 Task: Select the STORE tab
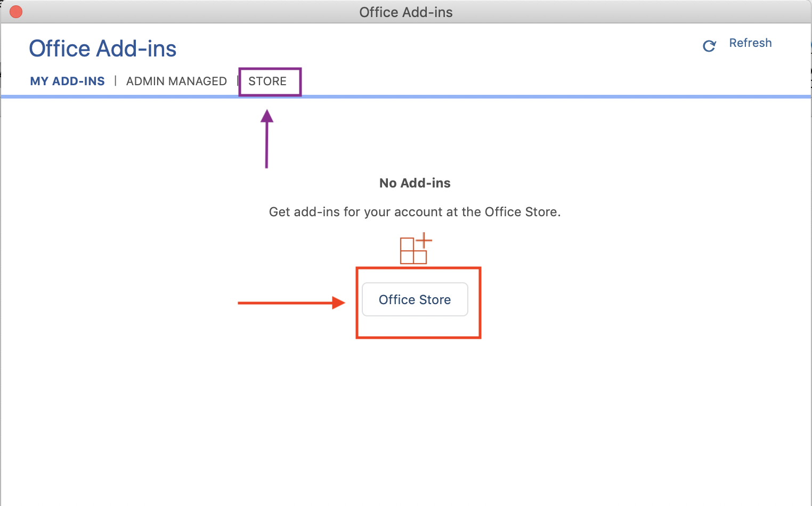coord(267,81)
